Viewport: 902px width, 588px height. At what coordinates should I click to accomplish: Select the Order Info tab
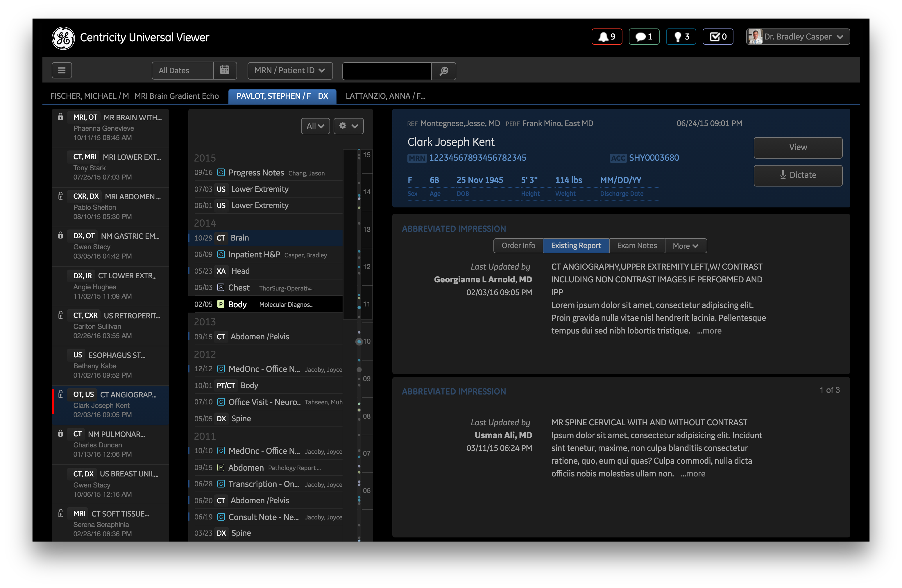[518, 245]
